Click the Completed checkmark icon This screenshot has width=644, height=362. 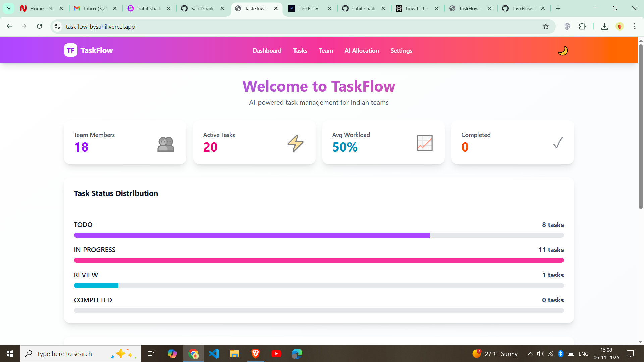557,143
